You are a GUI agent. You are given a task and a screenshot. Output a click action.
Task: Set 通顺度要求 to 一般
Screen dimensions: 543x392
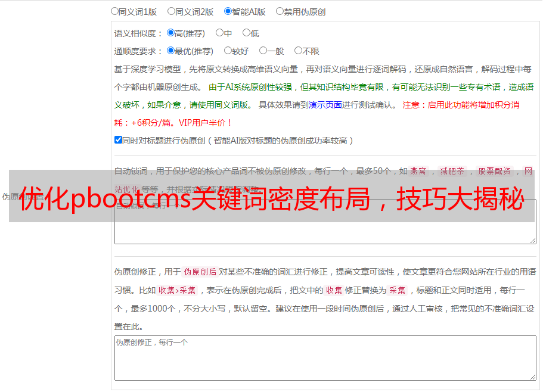pyautogui.click(x=263, y=51)
